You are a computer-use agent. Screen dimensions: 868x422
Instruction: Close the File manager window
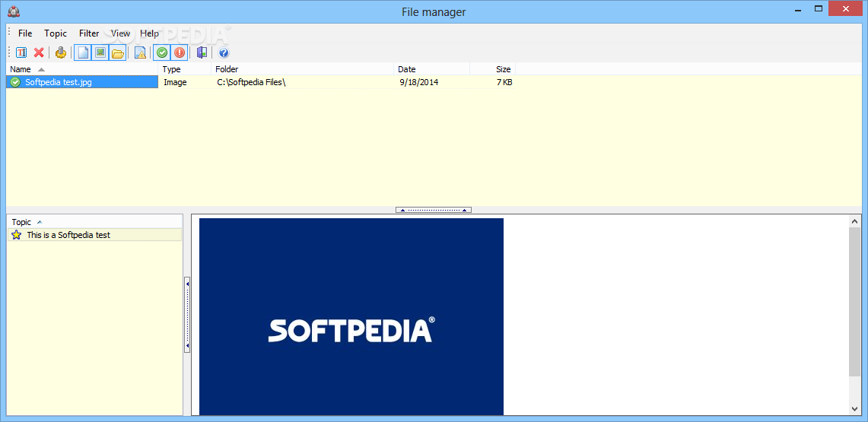pos(846,9)
